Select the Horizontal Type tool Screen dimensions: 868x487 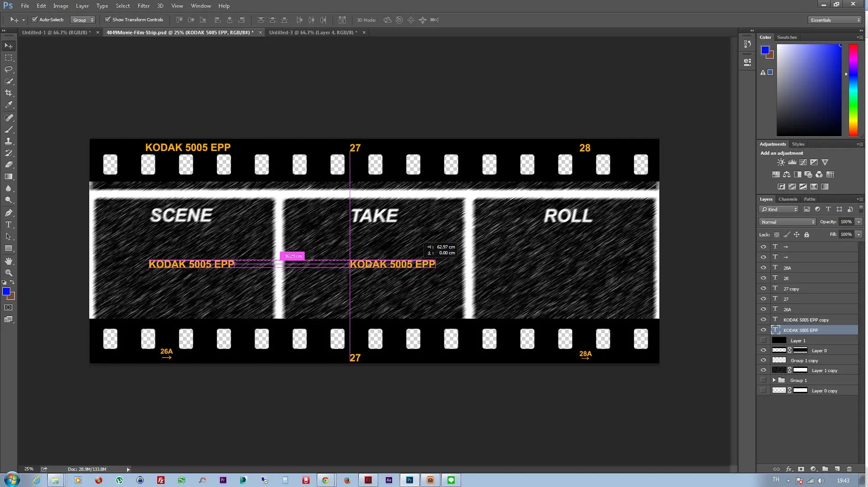(x=9, y=225)
